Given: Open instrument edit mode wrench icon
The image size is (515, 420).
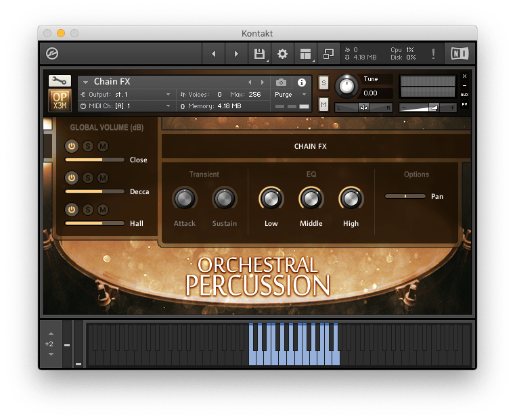Looking at the screenshot, I should click(60, 80).
